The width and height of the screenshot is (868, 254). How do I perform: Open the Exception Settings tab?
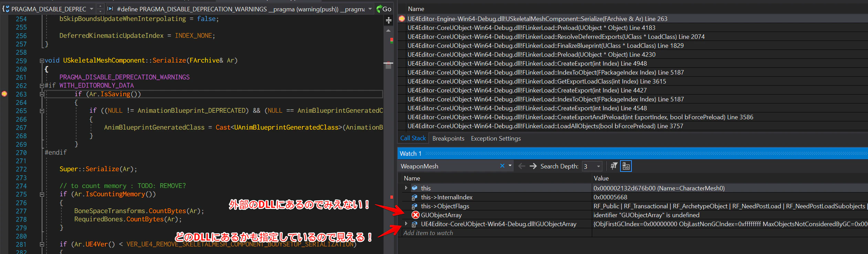point(496,139)
